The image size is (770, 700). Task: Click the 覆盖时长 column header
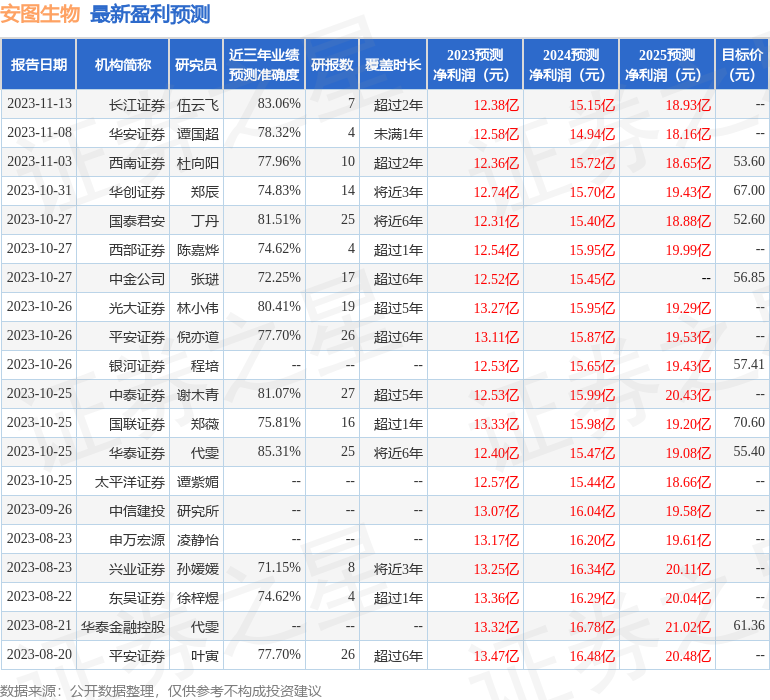[x=393, y=64]
